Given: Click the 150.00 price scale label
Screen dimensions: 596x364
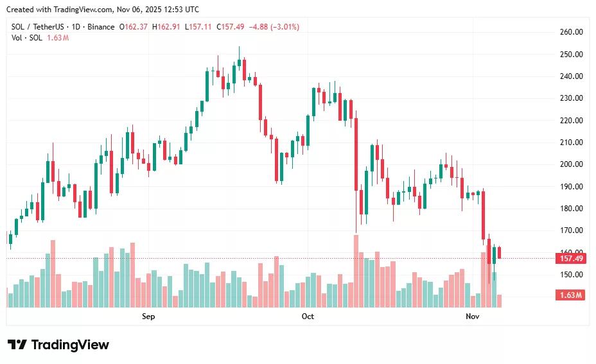Looking at the screenshot, I should coord(571,275).
